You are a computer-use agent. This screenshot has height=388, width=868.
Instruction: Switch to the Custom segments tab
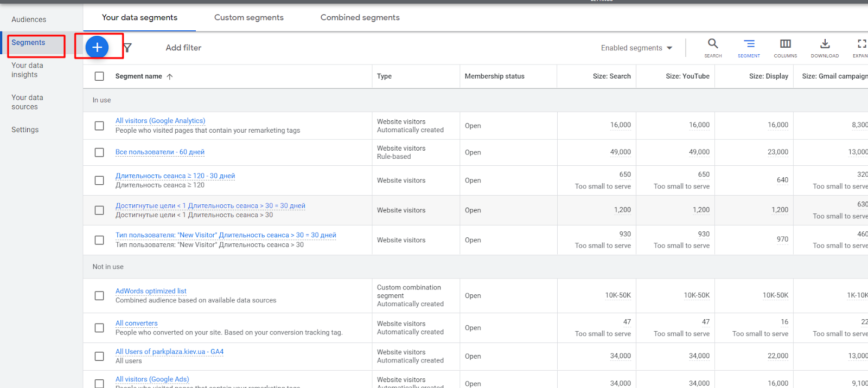click(x=248, y=17)
